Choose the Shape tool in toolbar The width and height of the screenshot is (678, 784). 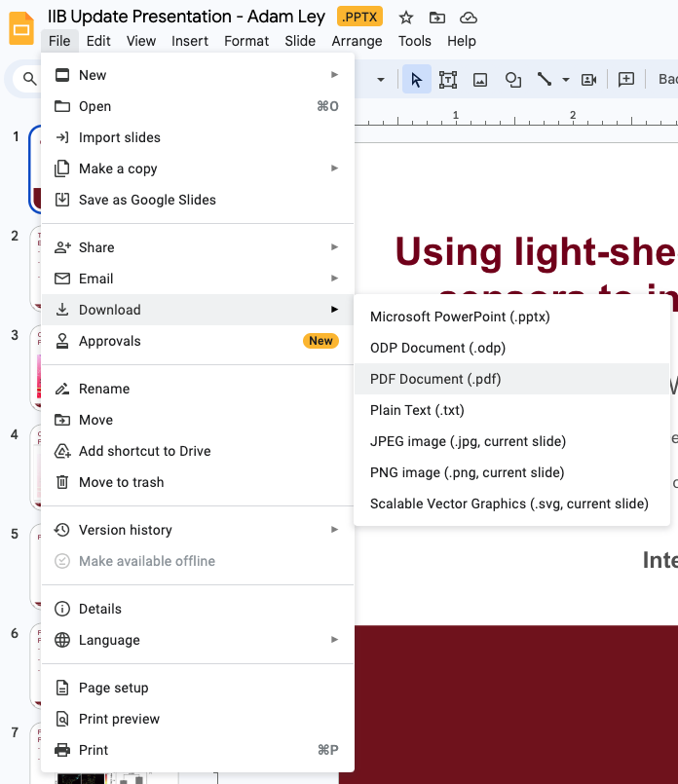(x=513, y=80)
